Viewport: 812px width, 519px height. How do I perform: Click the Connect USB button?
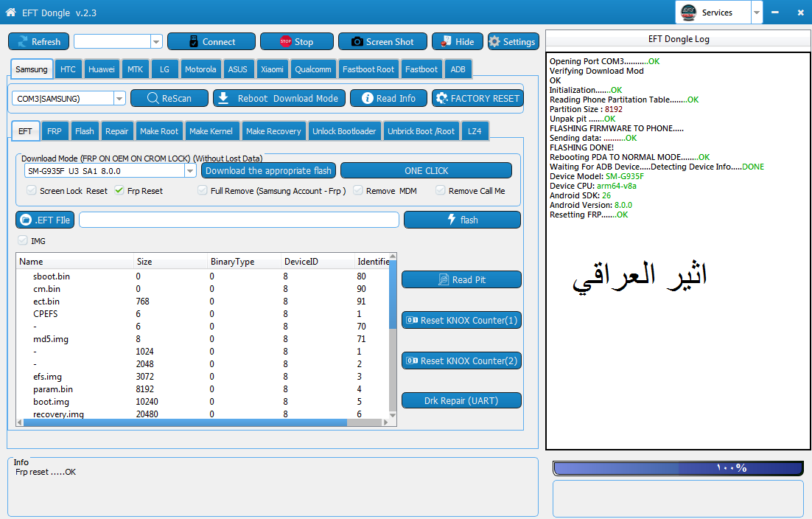click(x=211, y=41)
